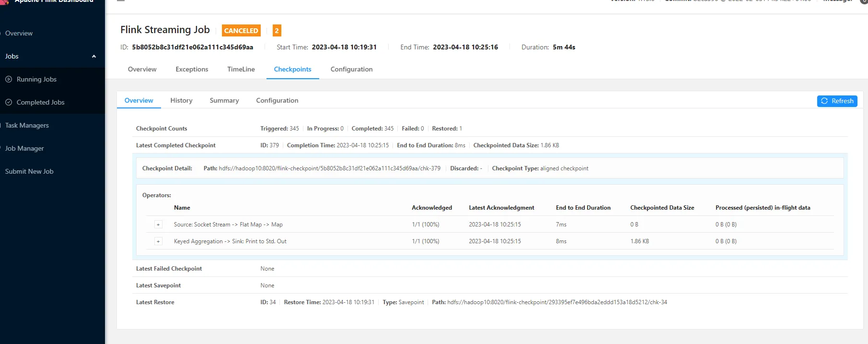
Task: Click the End Time value 10:25:16
Action: point(465,47)
